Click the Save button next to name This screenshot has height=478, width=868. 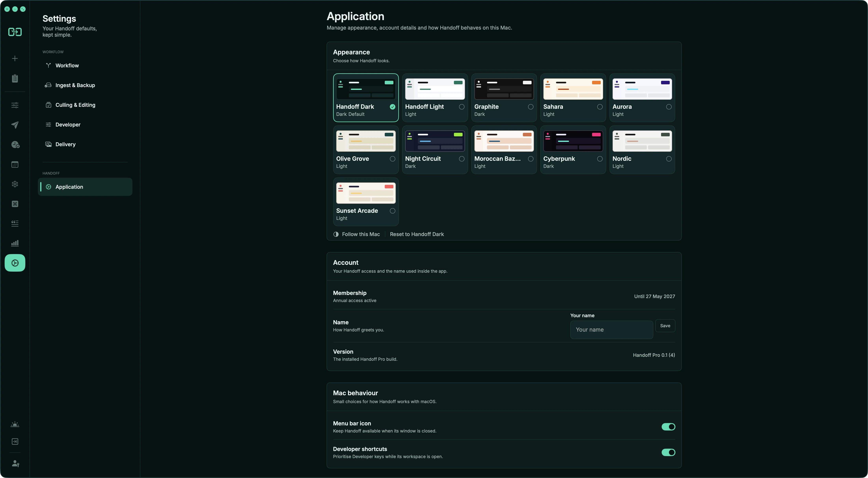coord(665,326)
